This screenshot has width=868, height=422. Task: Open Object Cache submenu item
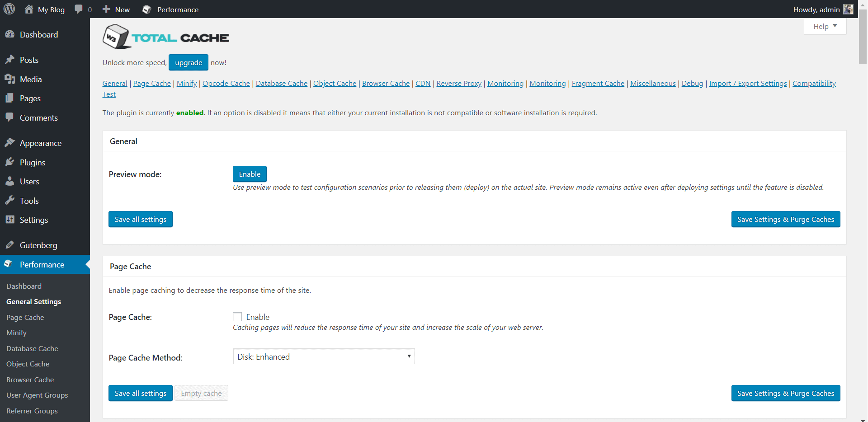point(28,364)
